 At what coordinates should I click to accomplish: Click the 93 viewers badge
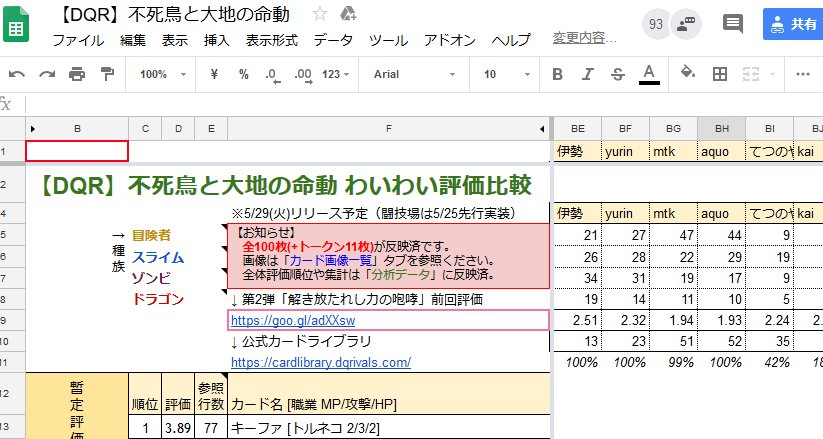click(x=656, y=24)
